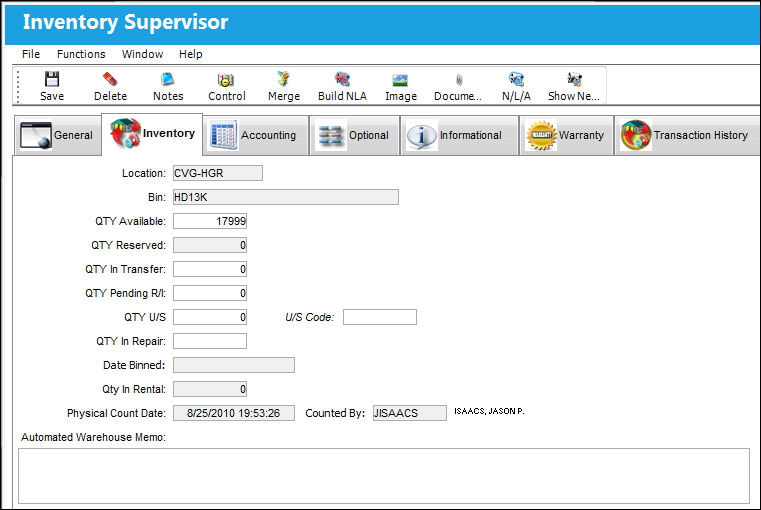Click the toolbar drag handle grip
The height and width of the screenshot is (510, 761).
18,86
